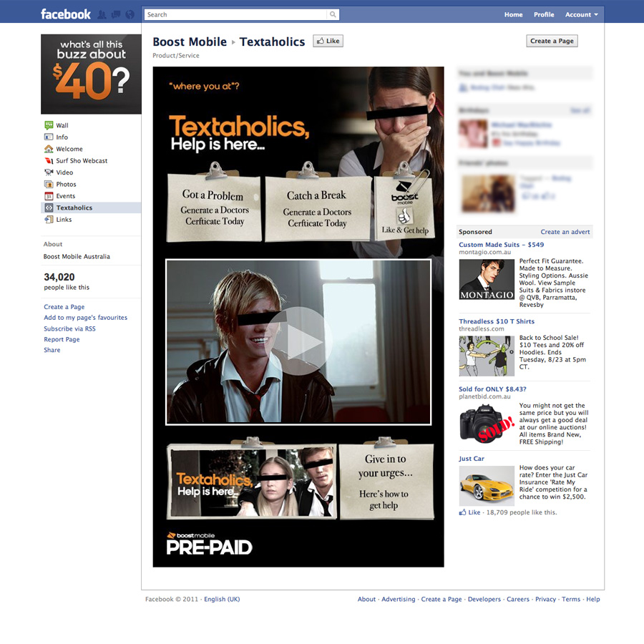Click the Events calendar icon
This screenshot has height=644, width=644.
pos(49,196)
